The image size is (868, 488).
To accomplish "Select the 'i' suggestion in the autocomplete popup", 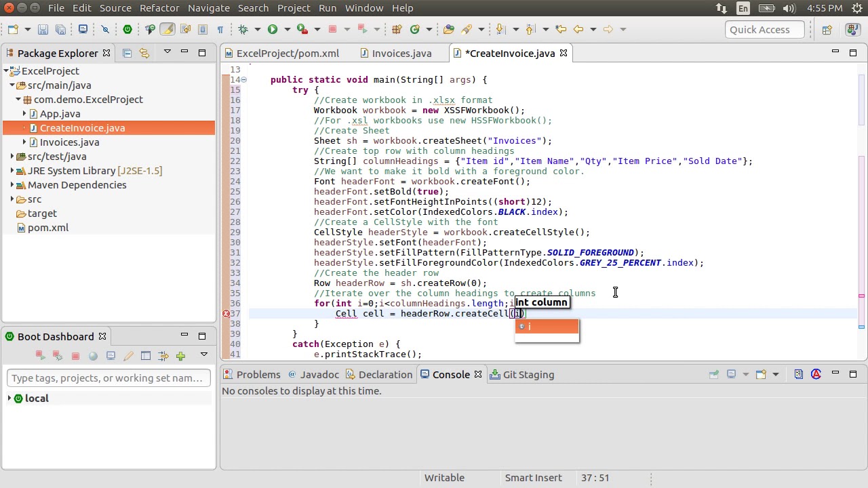I will (547, 327).
